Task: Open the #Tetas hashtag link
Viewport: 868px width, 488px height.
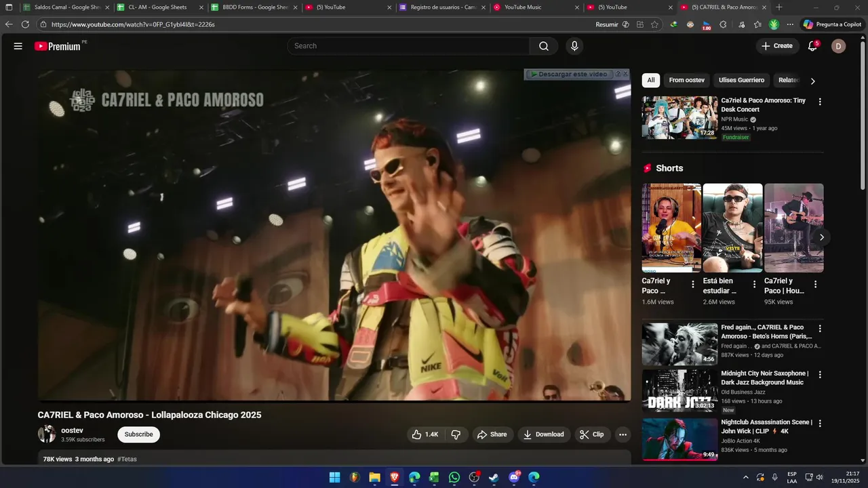Action: point(127,460)
